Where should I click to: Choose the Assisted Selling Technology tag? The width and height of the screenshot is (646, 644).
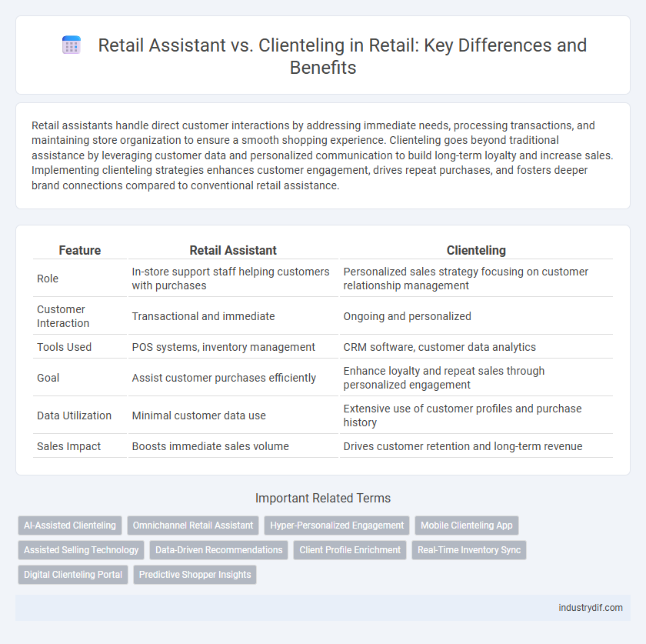82,550
